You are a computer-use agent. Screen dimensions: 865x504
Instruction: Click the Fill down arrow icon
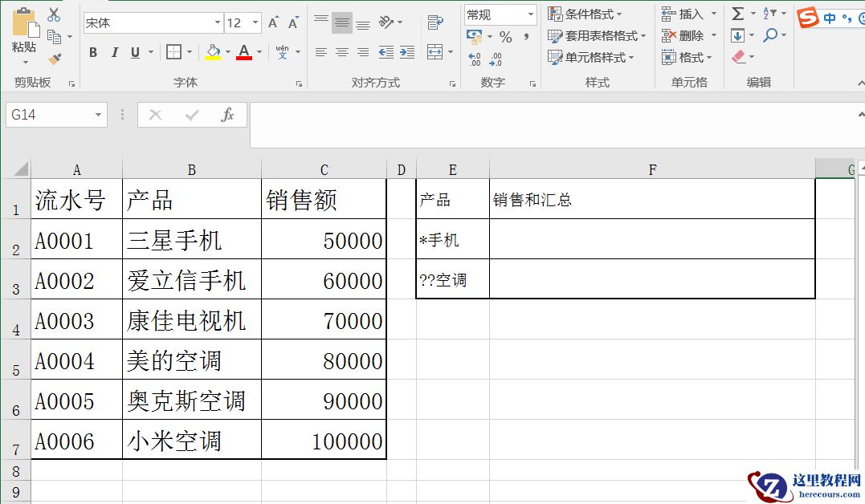(737, 36)
